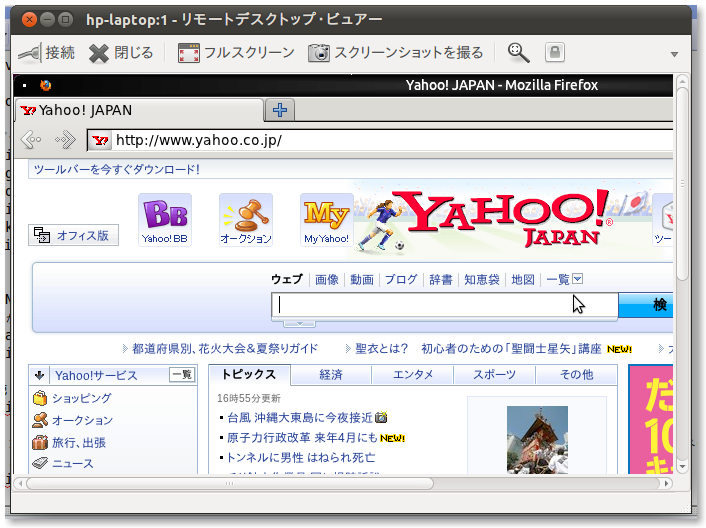
Task: Open 初心者のための「聖闘士星矢」講座 link
Action: pos(511,348)
